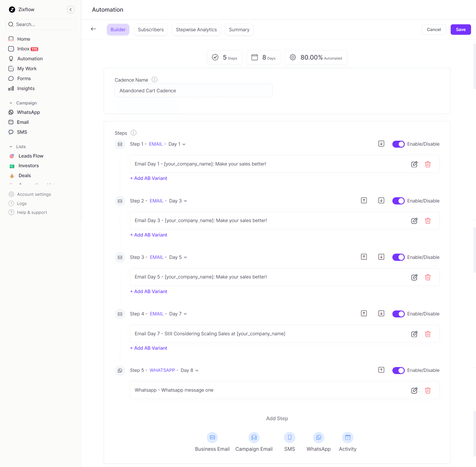The width and height of the screenshot is (476, 467).
Task: Disable Step 1 email toggle
Action: point(398,144)
